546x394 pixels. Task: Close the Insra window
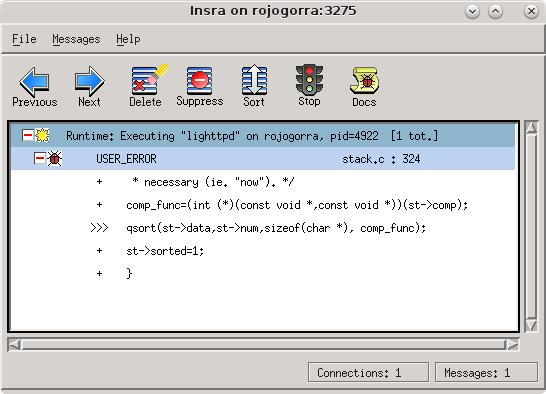(531, 11)
